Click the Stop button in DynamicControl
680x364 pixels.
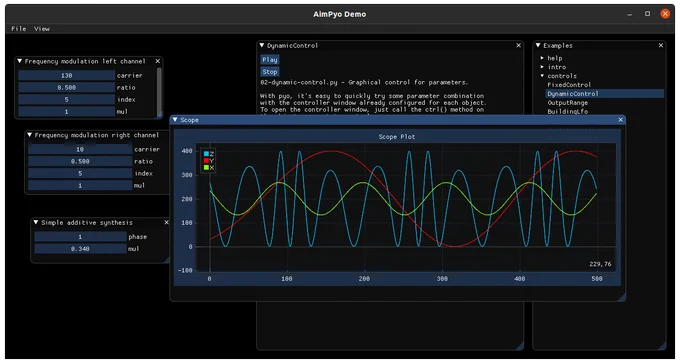coord(270,72)
